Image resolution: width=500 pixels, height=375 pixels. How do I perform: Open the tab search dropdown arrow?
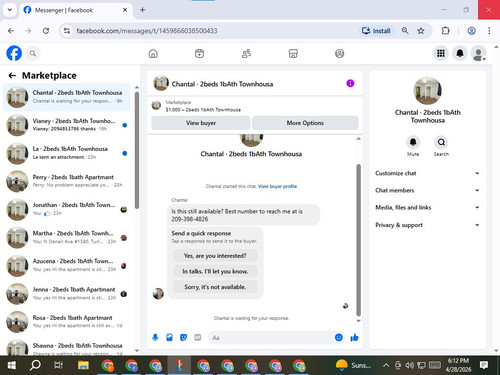[10, 10]
